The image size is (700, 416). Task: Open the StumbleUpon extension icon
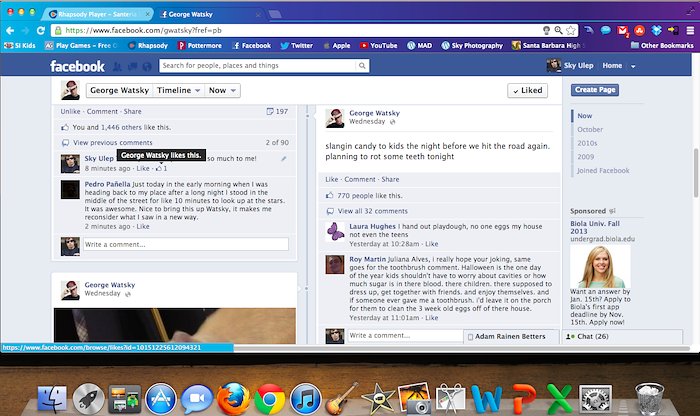tap(640, 30)
